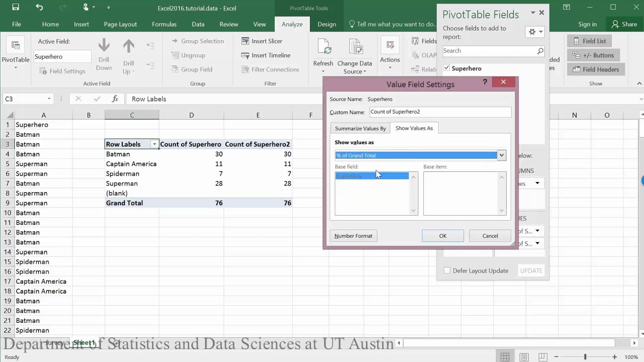Collapse the ribbon with the chevron

639,83
